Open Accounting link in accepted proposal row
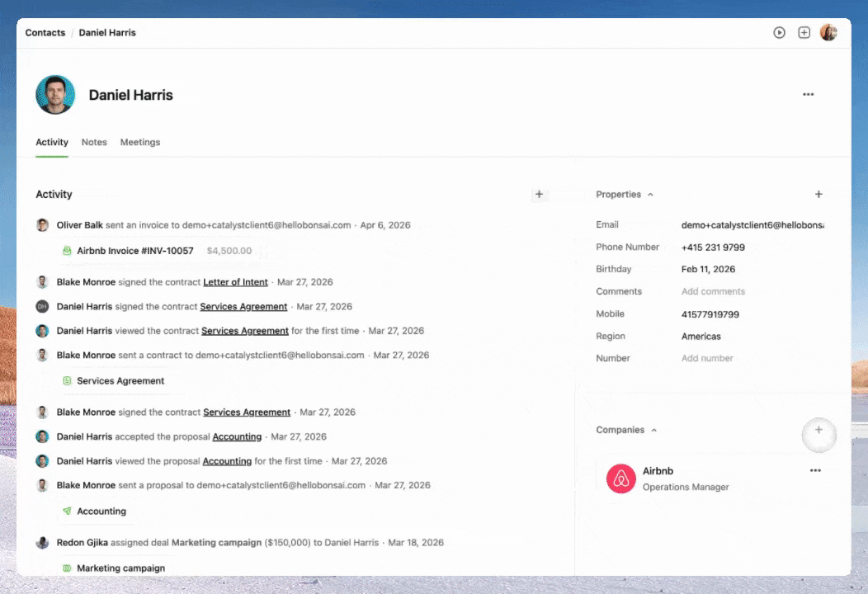 (237, 436)
